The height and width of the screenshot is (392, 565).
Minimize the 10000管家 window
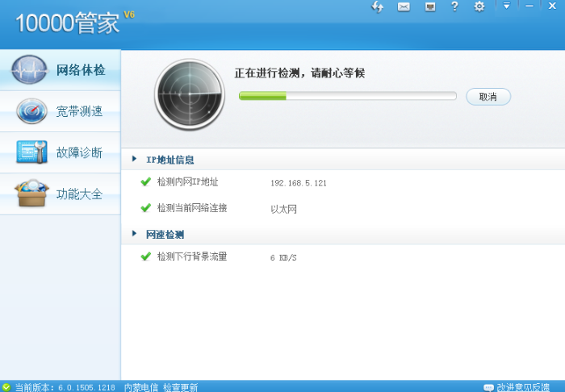pos(529,6)
